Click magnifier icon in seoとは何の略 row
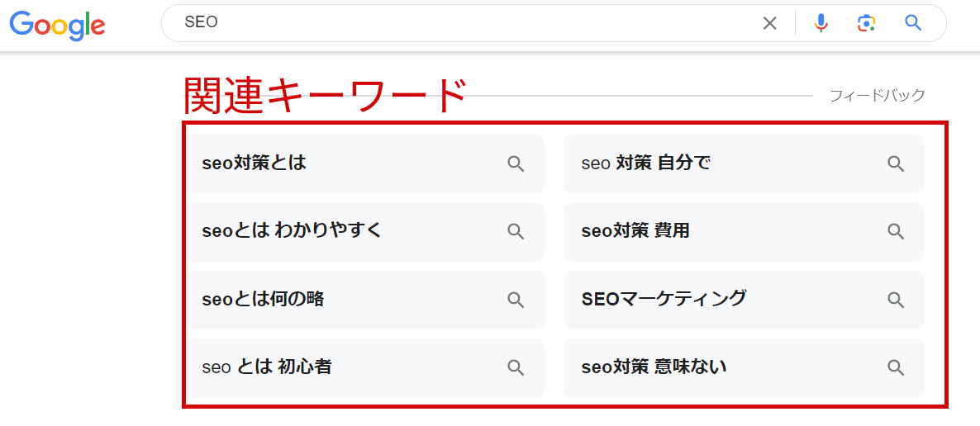The height and width of the screenshot is (426, 980). click(x=516, y=300)
